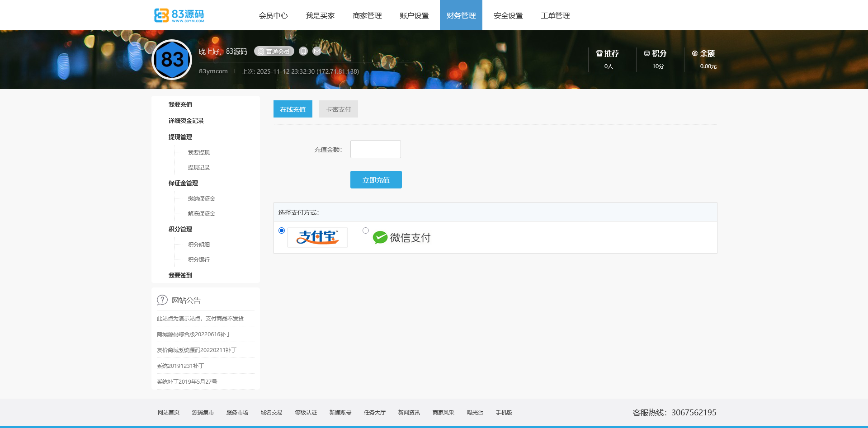
Task: Click the mobile phone verification icon
Action: point(303,51)
